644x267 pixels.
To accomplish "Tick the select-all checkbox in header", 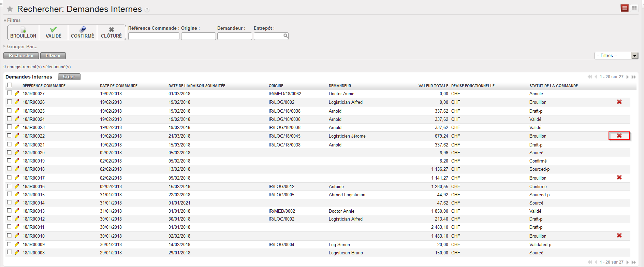I will point(9,85).
